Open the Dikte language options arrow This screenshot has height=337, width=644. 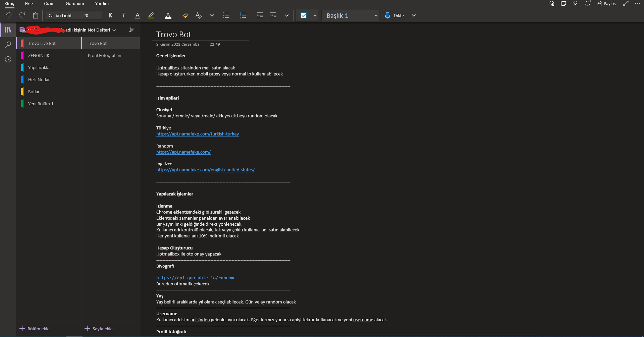point(414,15)
